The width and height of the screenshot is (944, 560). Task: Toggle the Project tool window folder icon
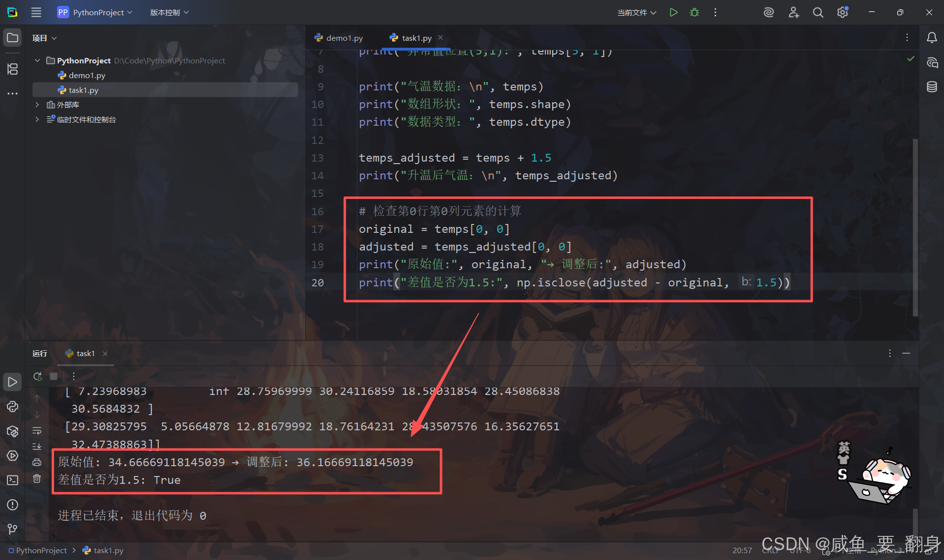coord(12,38)
